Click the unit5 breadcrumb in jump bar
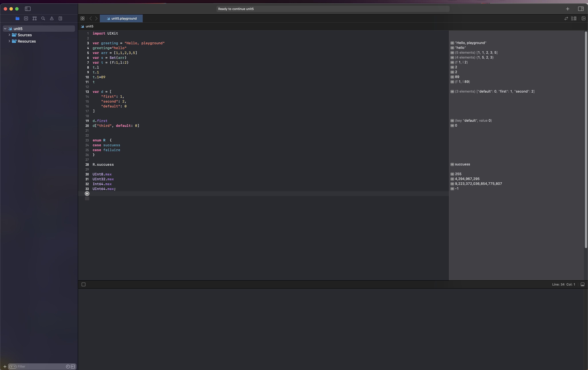Image resolution: width=588 pixels, height=370 pixels. click(89, 26)
